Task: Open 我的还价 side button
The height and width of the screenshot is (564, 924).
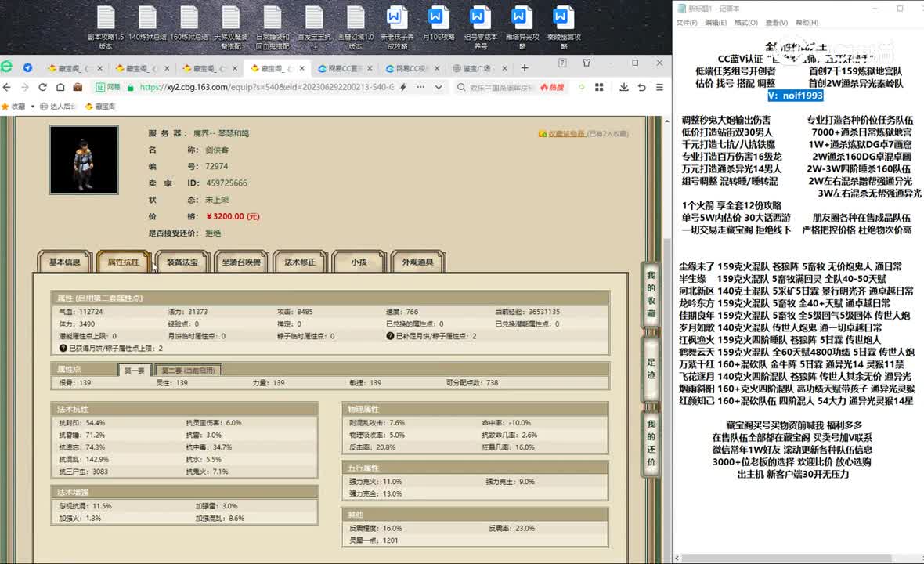Action: pyautogui.click(x=651, y=443)
